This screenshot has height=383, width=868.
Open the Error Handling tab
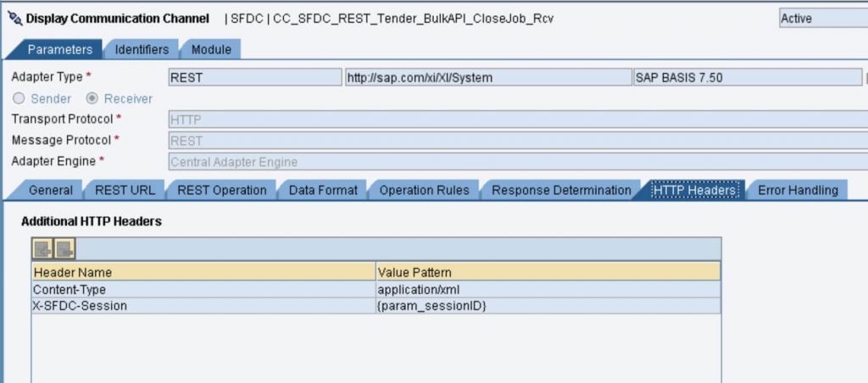click(798, 190)
